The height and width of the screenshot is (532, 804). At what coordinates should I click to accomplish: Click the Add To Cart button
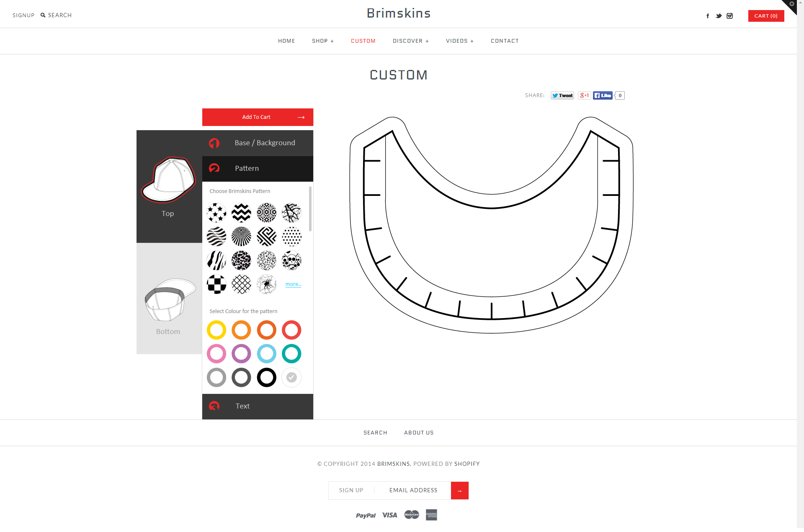point(258,117)
